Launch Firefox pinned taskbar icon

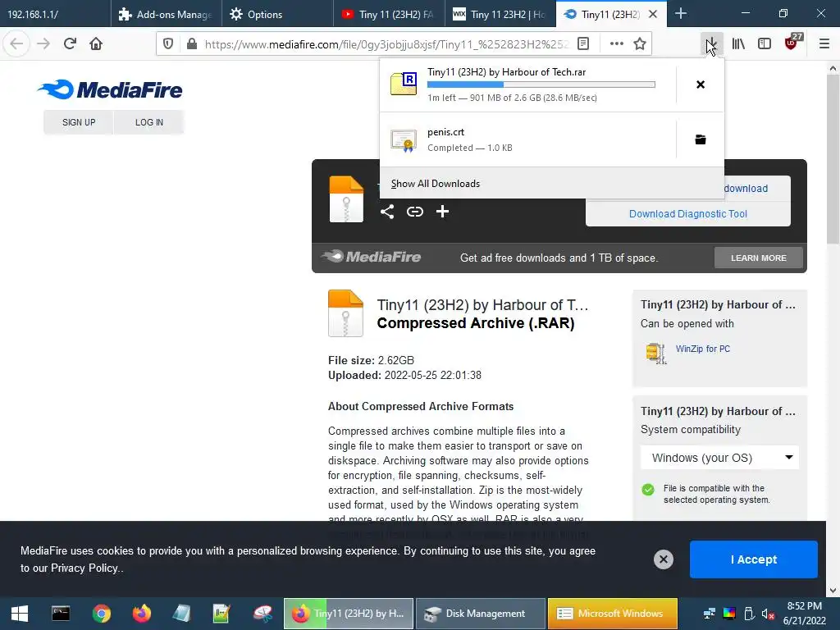tap(142, 614)
